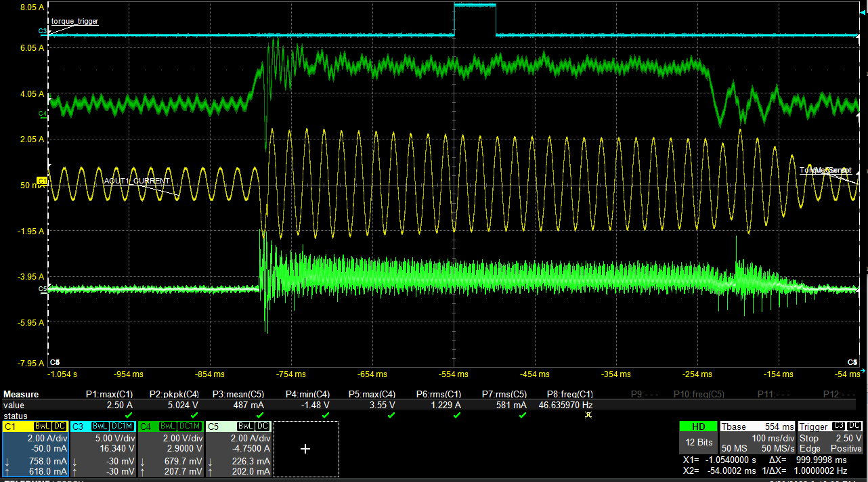This screenshot has height=482, width=868.
Task: Click the plus box to add a trace
Action: point(305,448)
